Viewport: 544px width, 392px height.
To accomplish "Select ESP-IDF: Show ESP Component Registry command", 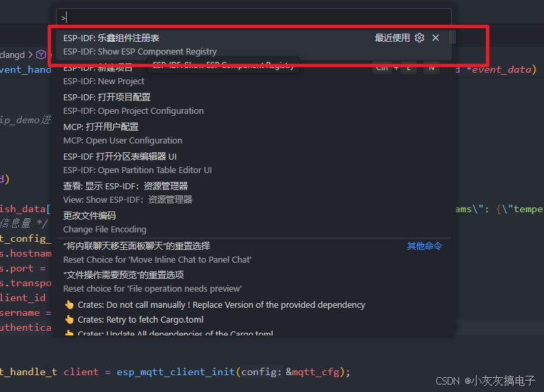I will click(254, 44).
